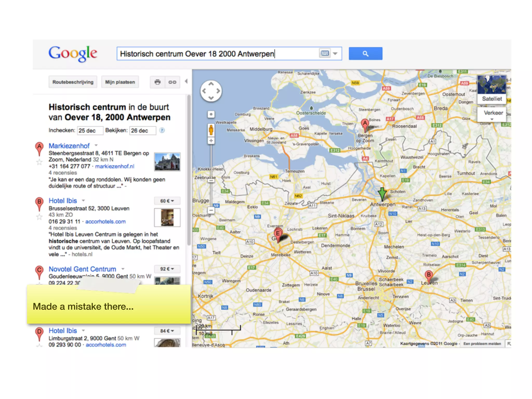
Task: Click the link chain icon
Action: (172, 82)
